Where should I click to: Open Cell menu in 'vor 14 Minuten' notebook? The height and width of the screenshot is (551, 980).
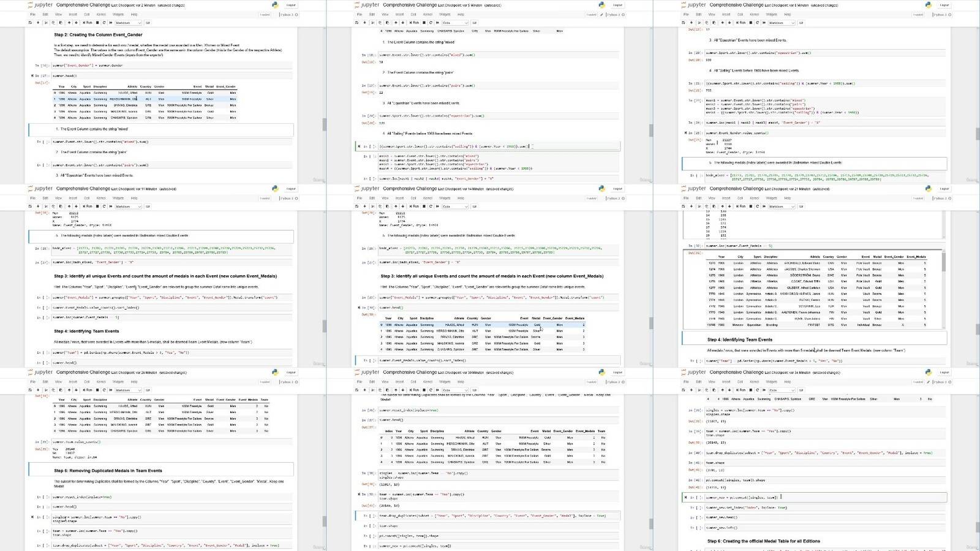point(413,198)
